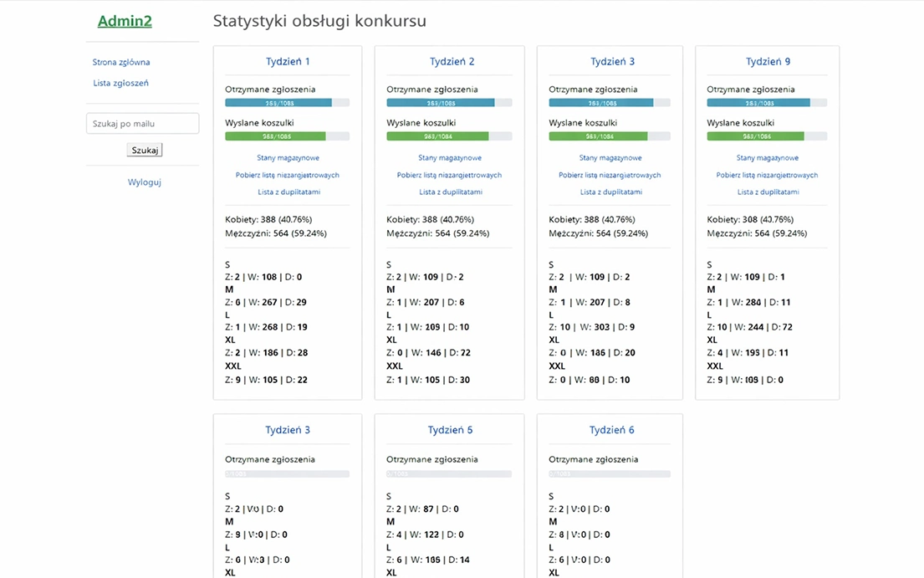Select the row Z: 2 | W: 108 | D: 0
The width and height of the screenshot is (924, 578).
point(263,277)
